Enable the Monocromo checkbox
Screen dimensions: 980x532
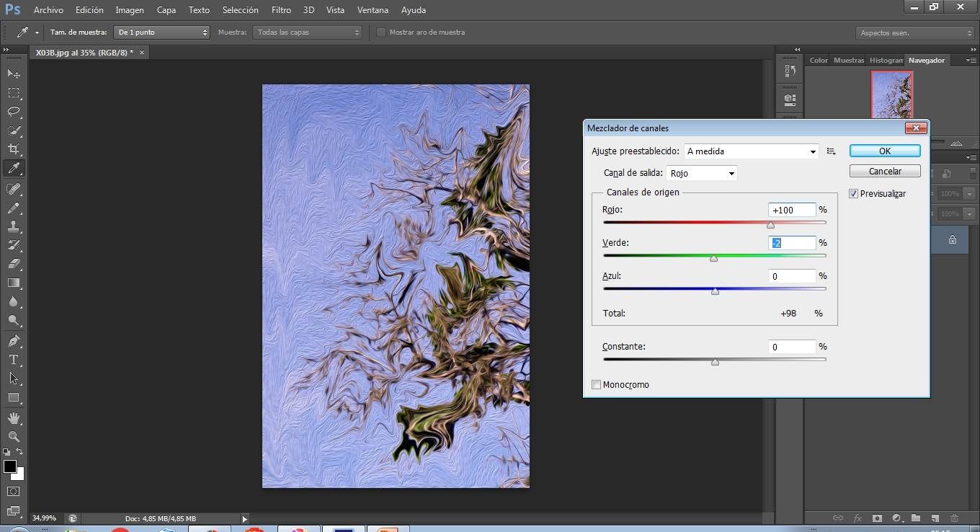pyautogui.click(x=596, y=385)
